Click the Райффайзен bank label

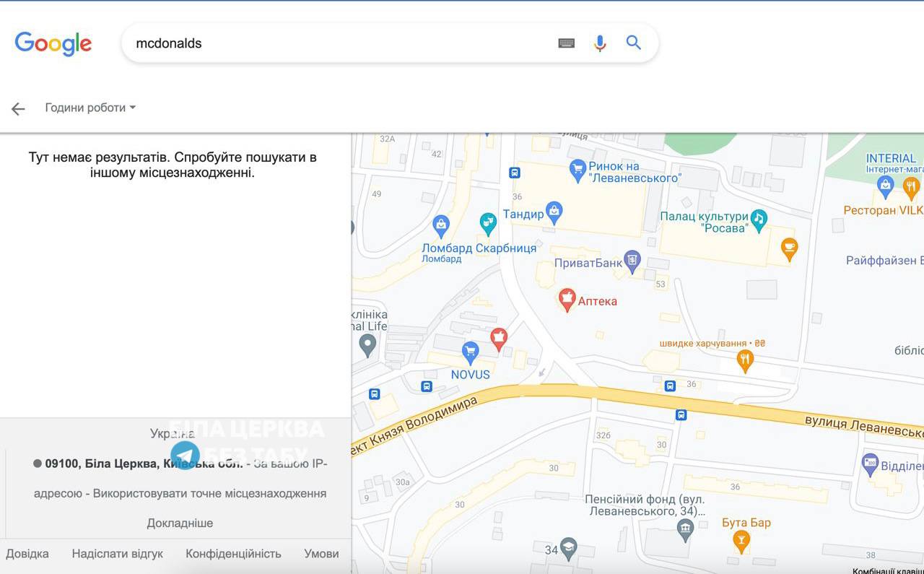click(885, 261)
